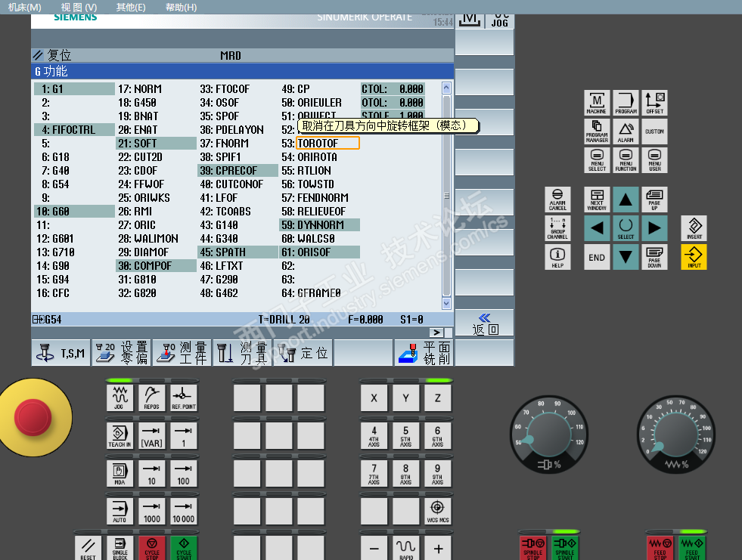Click the softkey bar extend arrow
This screenshot has height=560, width=742.
[x=436, y=333]
